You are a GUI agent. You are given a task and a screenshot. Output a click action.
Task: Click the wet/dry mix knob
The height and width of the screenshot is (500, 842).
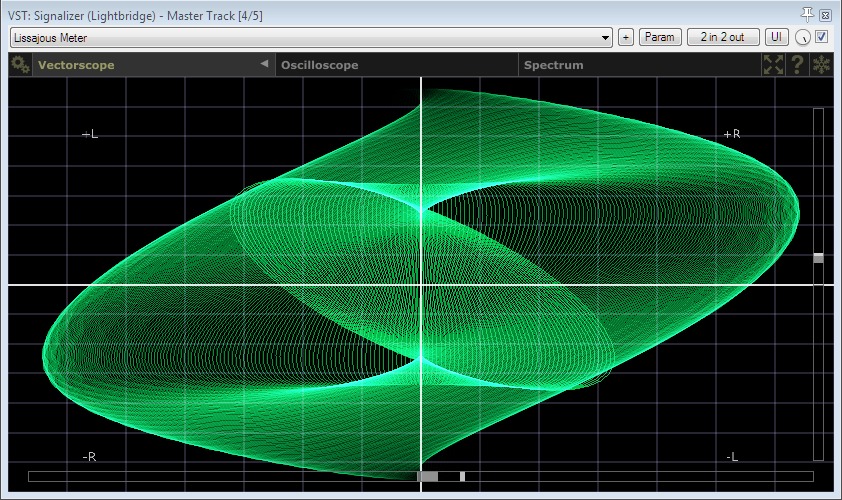pyautogui.click(x=803, y=38)
